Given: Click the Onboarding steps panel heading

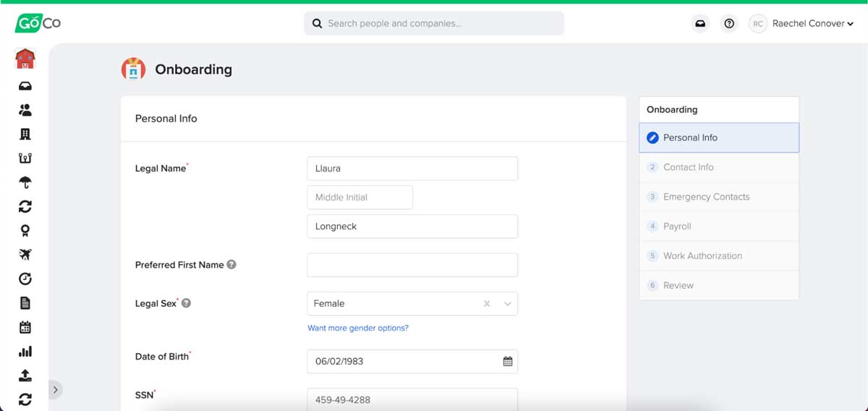Looking at the screenshot, I should tap(672, 110).
